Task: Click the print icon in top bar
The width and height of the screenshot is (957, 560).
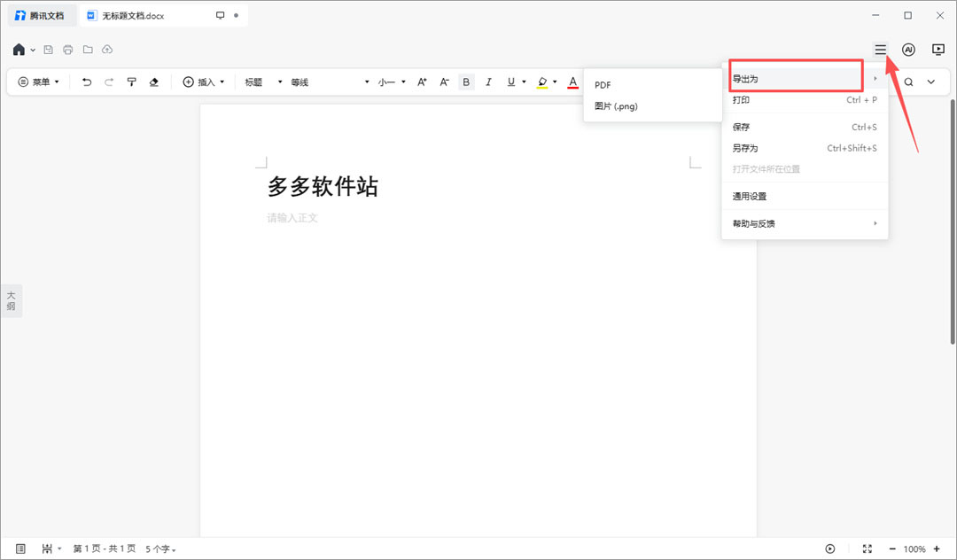Action: pos(67,50)
